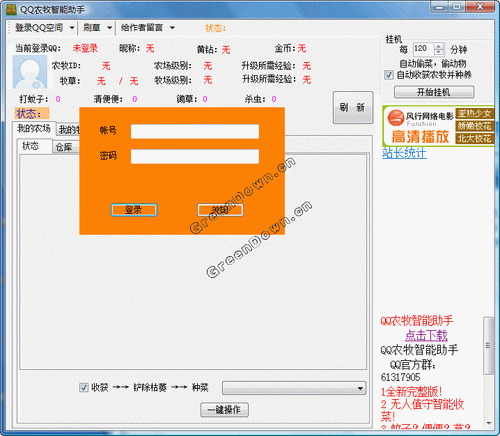The image size is (500, 436).
Task: Increase the hang-up minutes spinner value
Action: click(x=439, y=47)
